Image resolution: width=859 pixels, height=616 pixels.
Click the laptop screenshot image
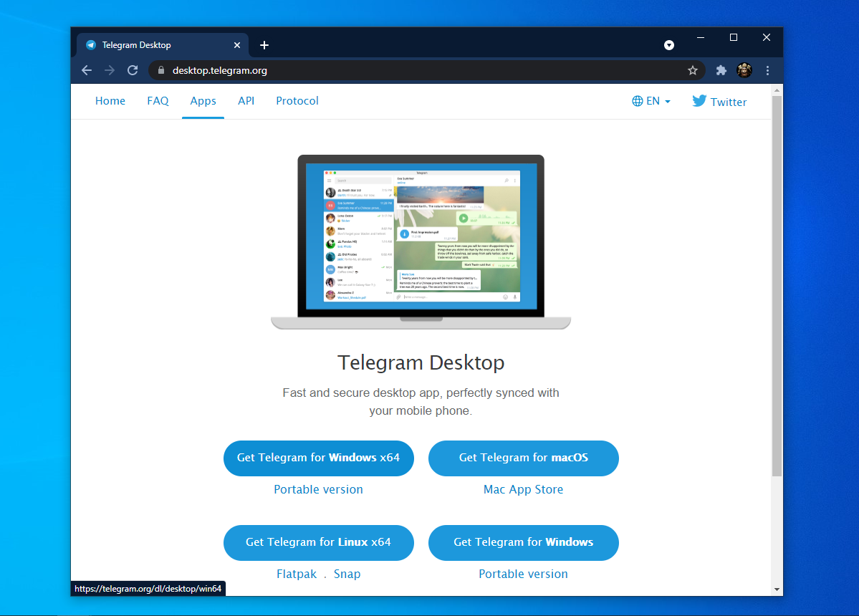[x=421, y=241]
